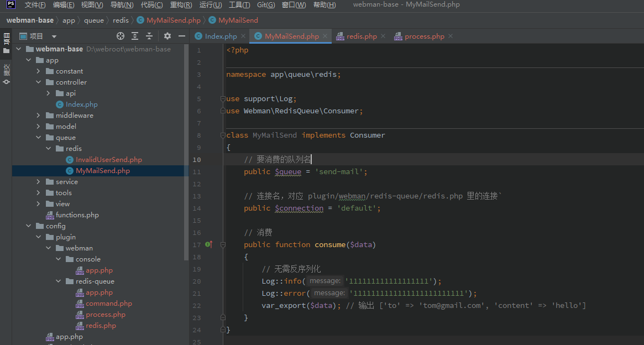This screenshot has width=644, height=345.
Task: Open the 代码(C) menu
Action: pos(151,4)
